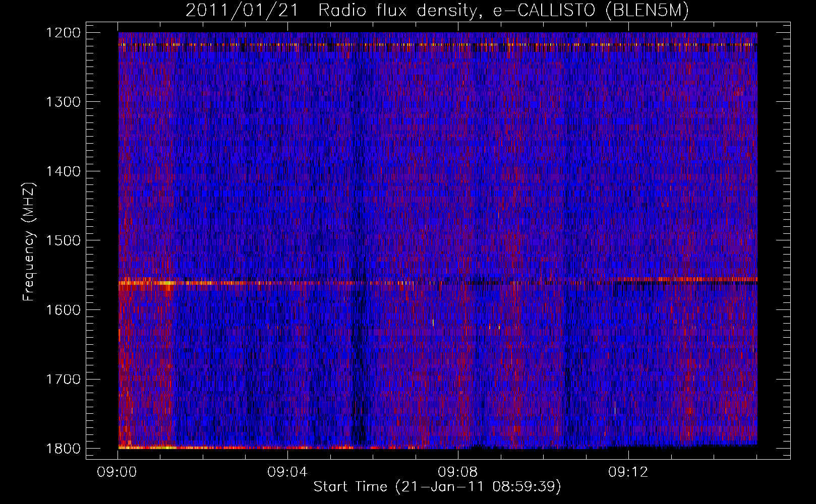Click the 09:04 time axis label
This screenshot has height=504, width=816.
click(287, 472)
